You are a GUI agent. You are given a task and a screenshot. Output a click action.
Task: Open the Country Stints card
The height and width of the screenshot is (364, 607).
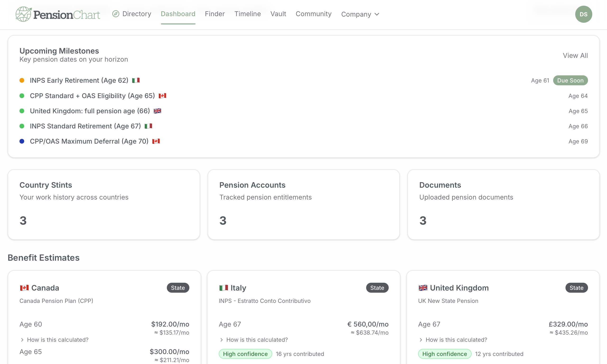(104, 204)
